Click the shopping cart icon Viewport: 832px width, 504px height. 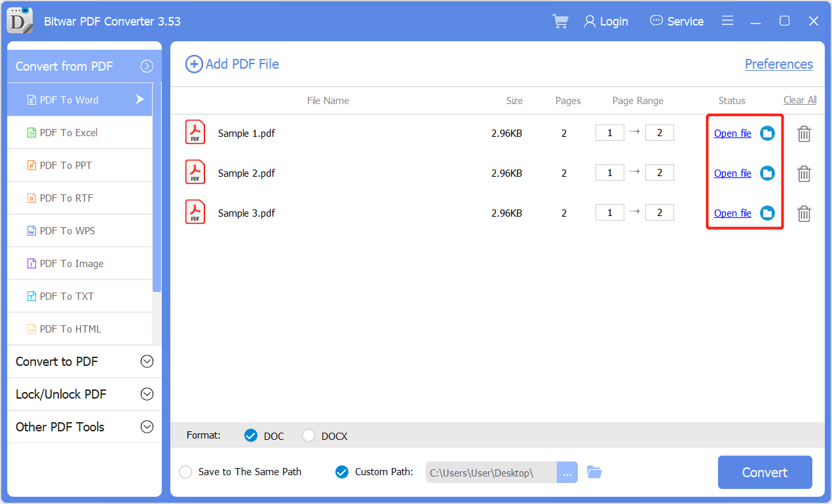point(560,22)
